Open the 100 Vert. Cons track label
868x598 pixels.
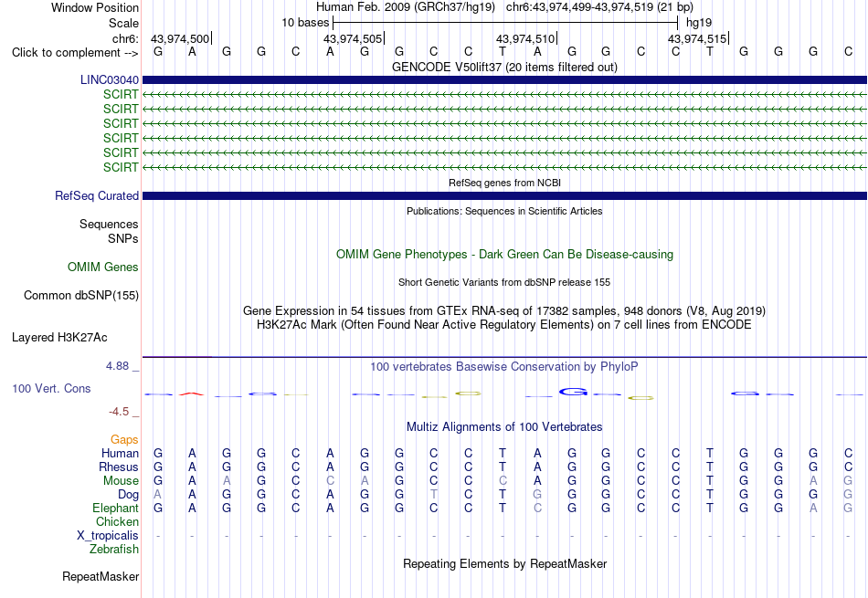pos(51,388)
